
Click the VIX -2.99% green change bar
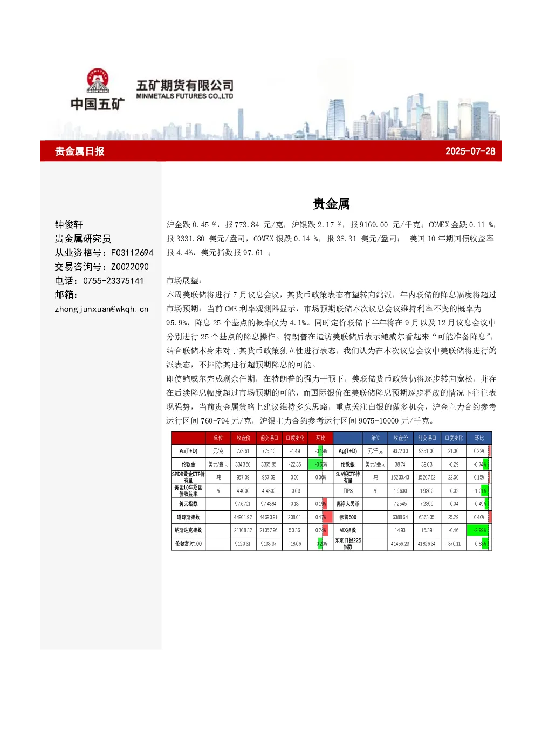pyautogui.click(x=477, y=530)
